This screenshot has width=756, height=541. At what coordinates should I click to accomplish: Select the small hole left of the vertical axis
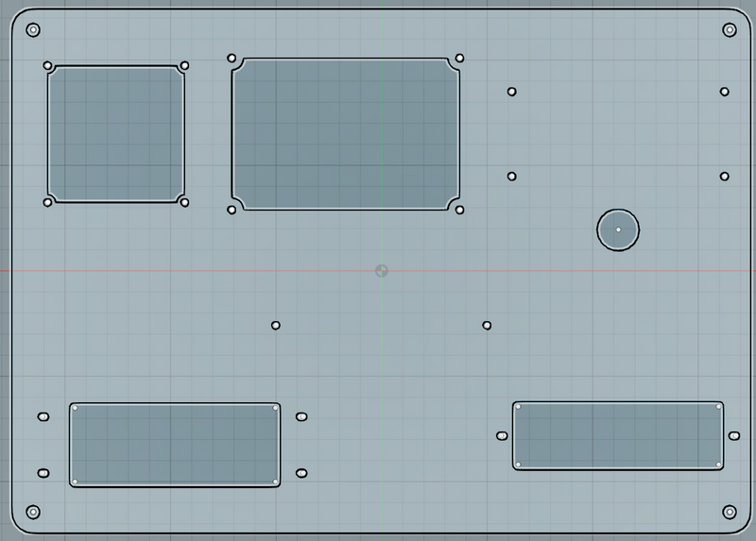[x=276, y=326]
